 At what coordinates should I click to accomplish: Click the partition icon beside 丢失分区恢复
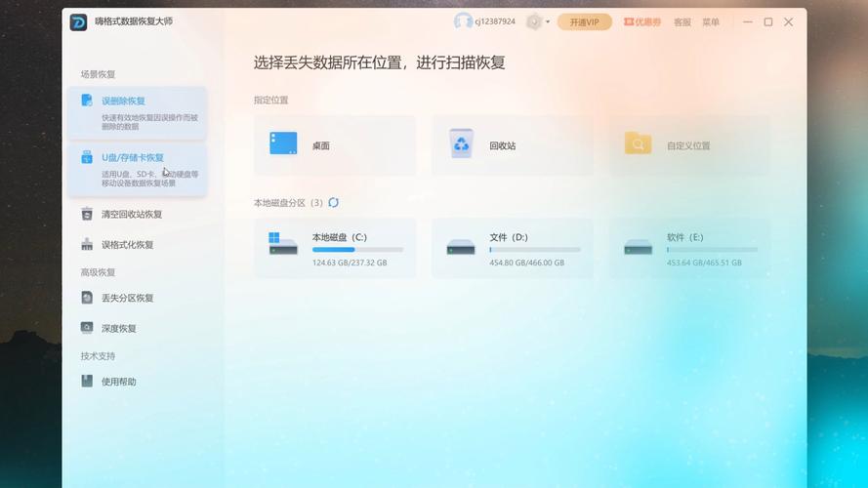87,297
